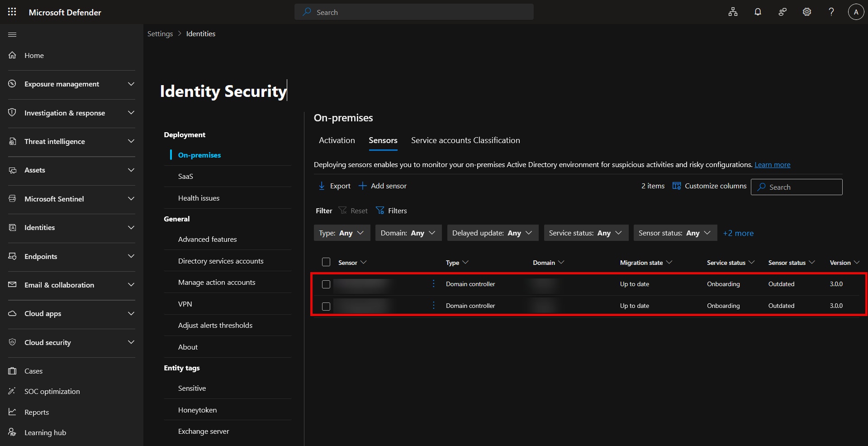868x446 pixels.
Task: Open the Sensor status: Any dropdown
Action: [675, 233]
